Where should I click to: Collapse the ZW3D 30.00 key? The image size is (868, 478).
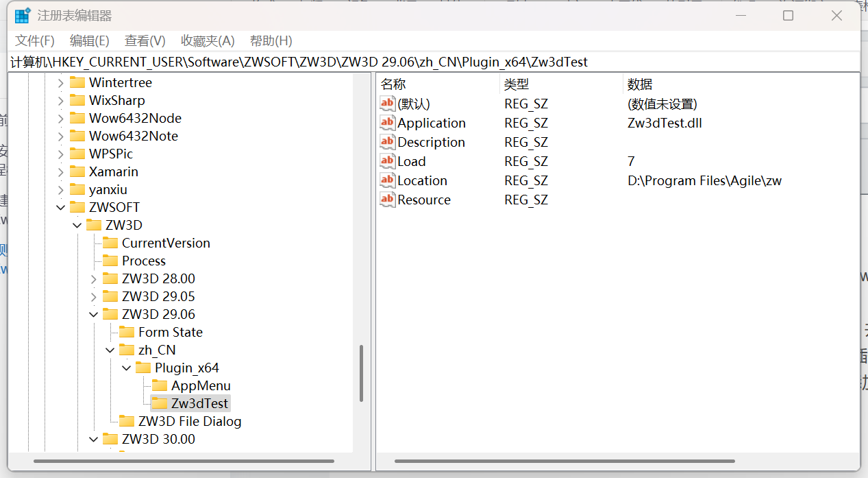(x=93, y=439)
